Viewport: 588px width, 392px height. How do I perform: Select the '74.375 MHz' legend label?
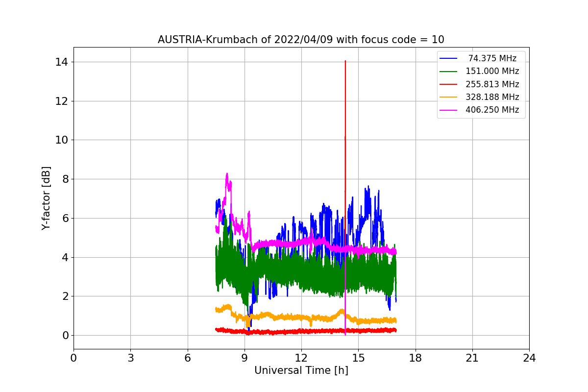pyautogui.click(x=492, y=58)
